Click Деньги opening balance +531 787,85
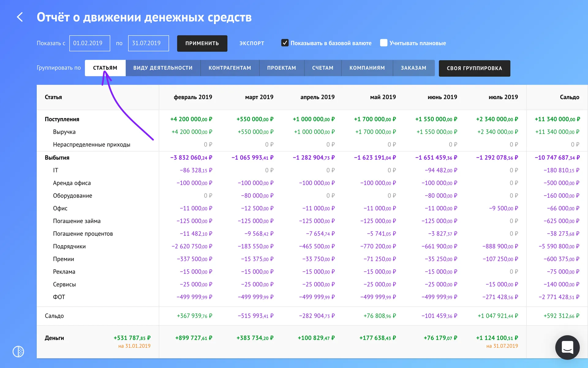 click(x=132, y=338)
